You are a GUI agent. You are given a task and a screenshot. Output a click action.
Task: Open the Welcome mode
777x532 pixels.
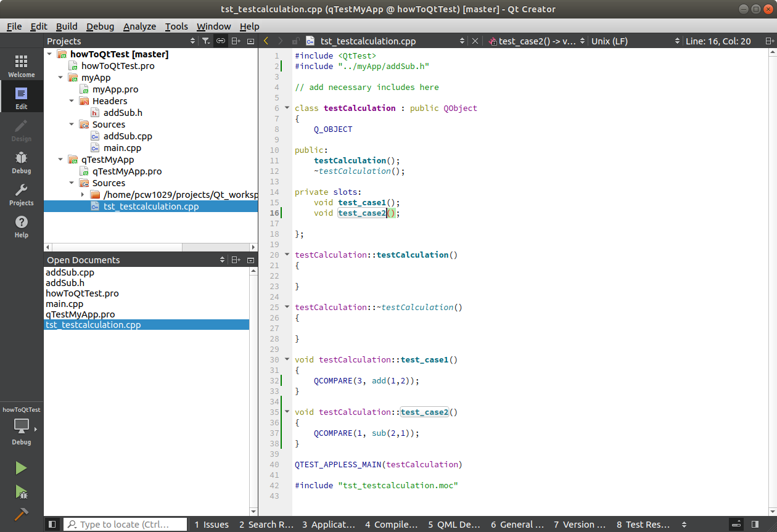coord(21,65)
